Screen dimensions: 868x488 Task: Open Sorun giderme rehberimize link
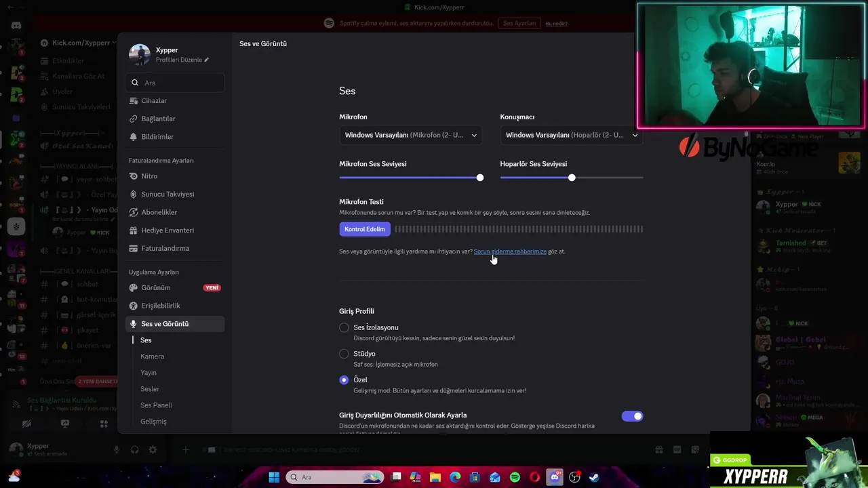coord(510,251)
